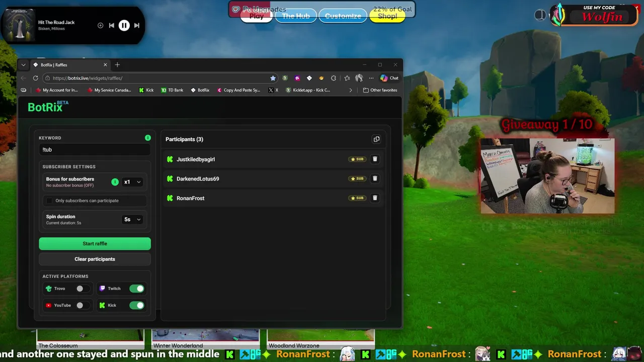The height and width of the screenshot is (362, 644).
Task: Open the white diamond extension icon
Action: (309, 78)
